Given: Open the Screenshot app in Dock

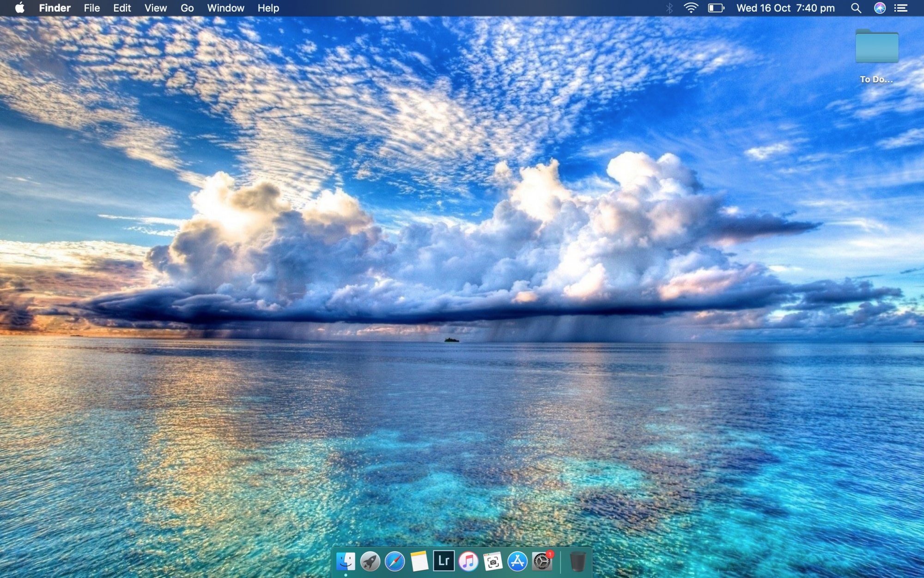Looking at the screenshot, I should (492, 561).
